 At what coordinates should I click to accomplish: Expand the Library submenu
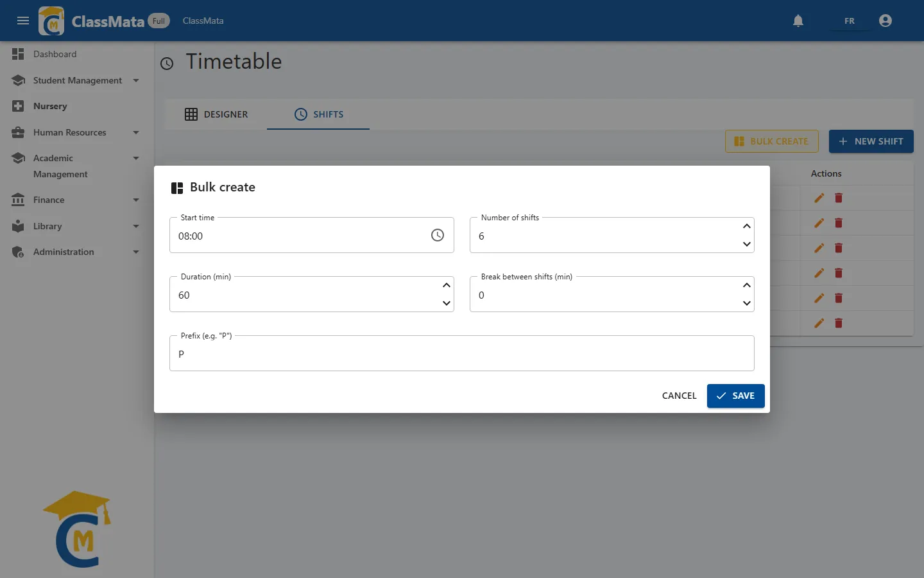(x=136, y=226)
